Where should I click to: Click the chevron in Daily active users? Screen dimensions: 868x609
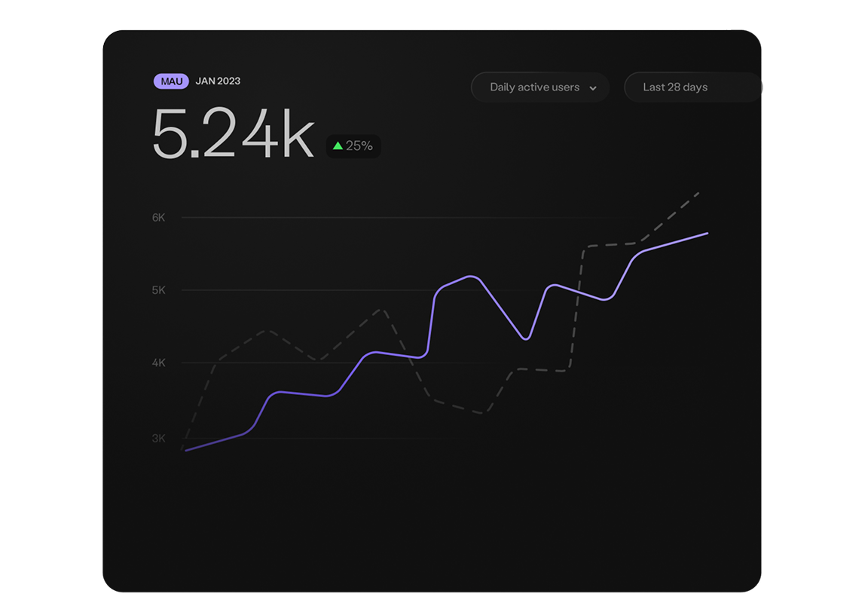593,88
